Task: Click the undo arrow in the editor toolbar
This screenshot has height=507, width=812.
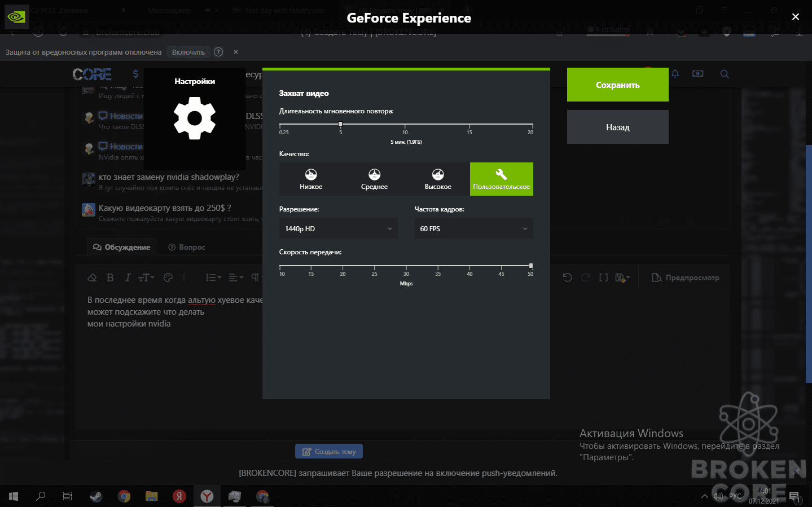Action: pos(567,277)
